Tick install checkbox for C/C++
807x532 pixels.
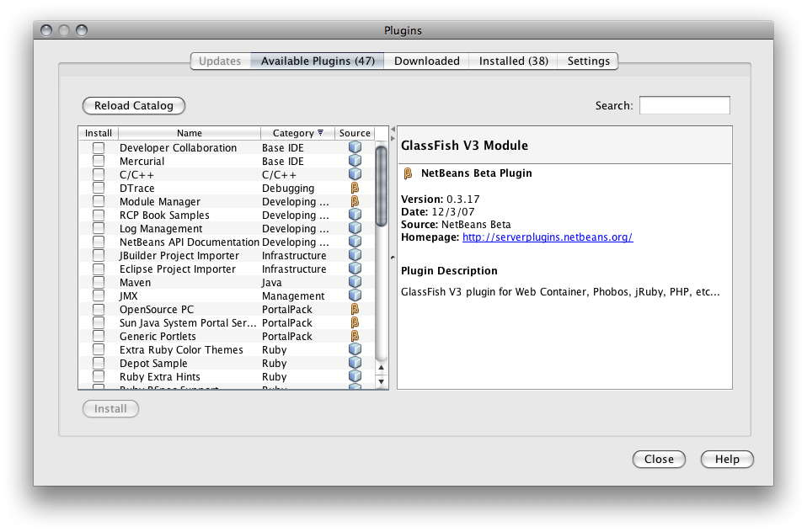tap(99, 174)
